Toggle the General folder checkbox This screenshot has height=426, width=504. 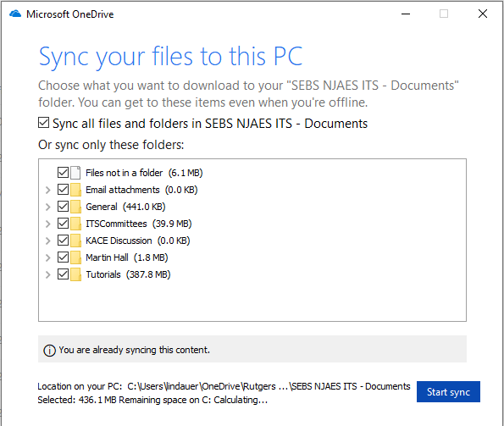point(63,207)
